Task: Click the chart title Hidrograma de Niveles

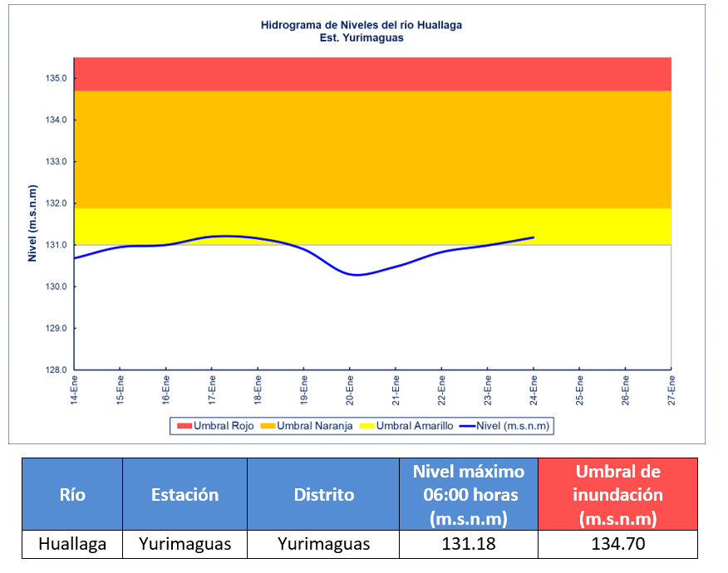Action: tap(362, 25)
